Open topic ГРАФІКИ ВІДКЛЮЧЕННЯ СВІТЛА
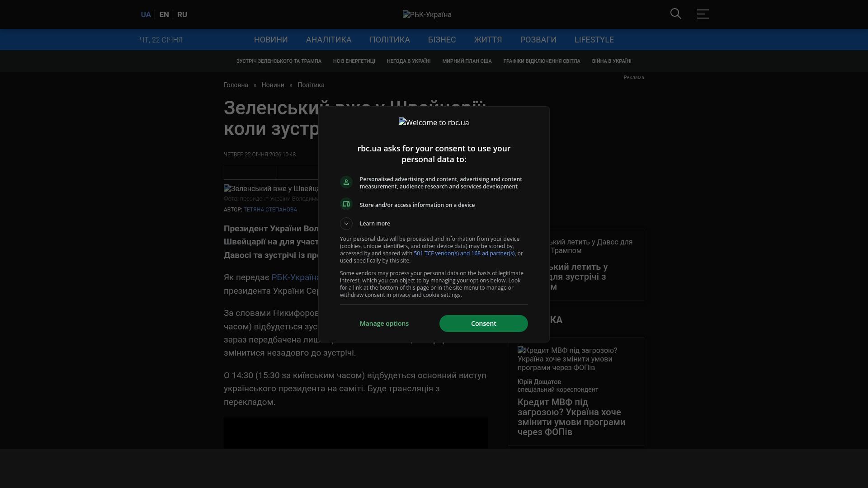868x488 pixels. coord(542,61)
